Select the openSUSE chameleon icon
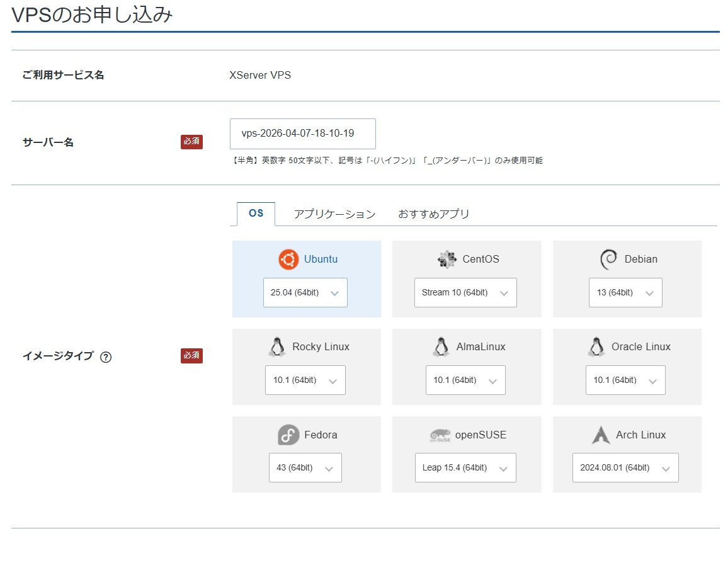The image size is (728, 582). pyautogui.click(x=440, y=435)
